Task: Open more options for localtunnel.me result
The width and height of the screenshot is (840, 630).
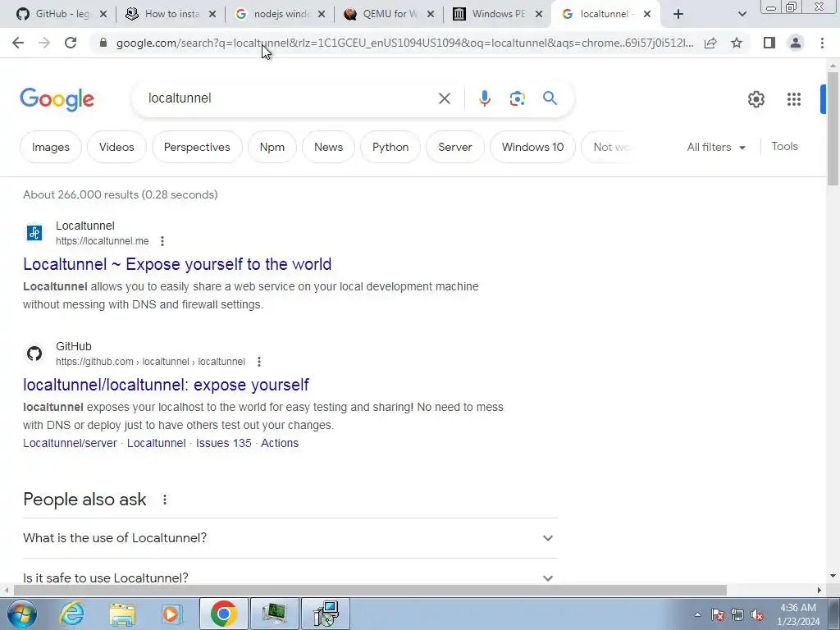Action: tap(162, 241)
